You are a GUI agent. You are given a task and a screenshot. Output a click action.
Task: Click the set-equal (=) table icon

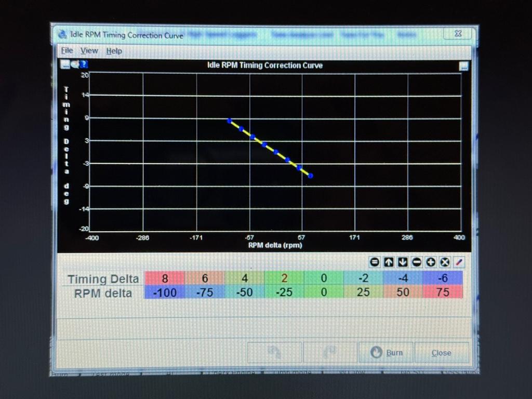[x=375, y=262]
